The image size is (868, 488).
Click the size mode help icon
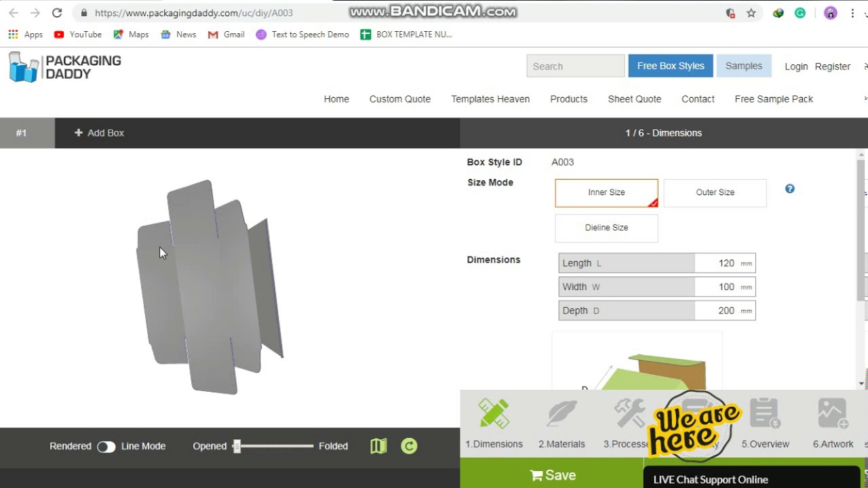790,189
